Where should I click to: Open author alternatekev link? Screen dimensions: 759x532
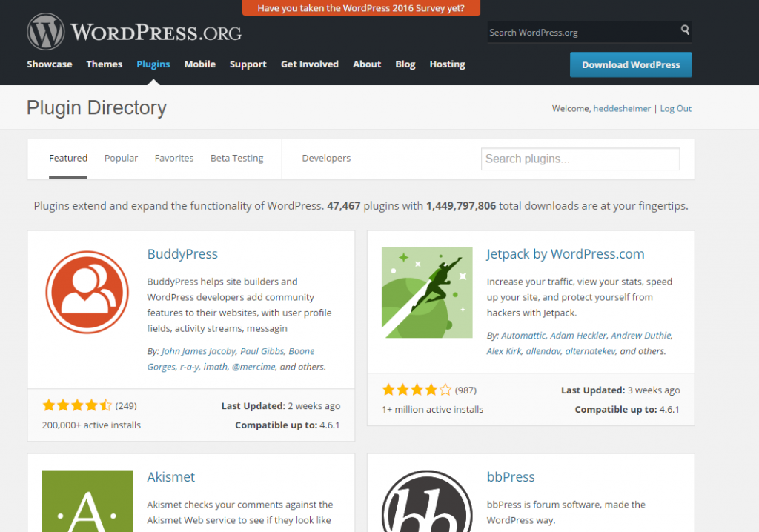point(591,351)
